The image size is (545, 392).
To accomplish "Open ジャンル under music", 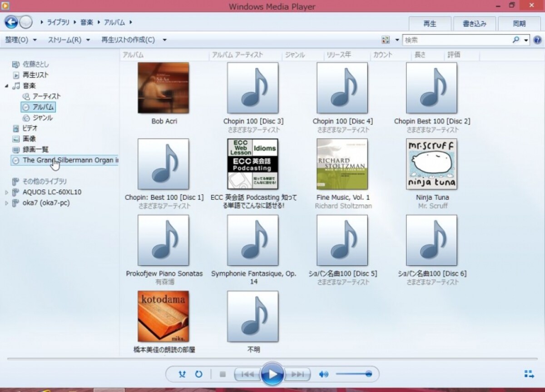I will click(x=42, y=118).
